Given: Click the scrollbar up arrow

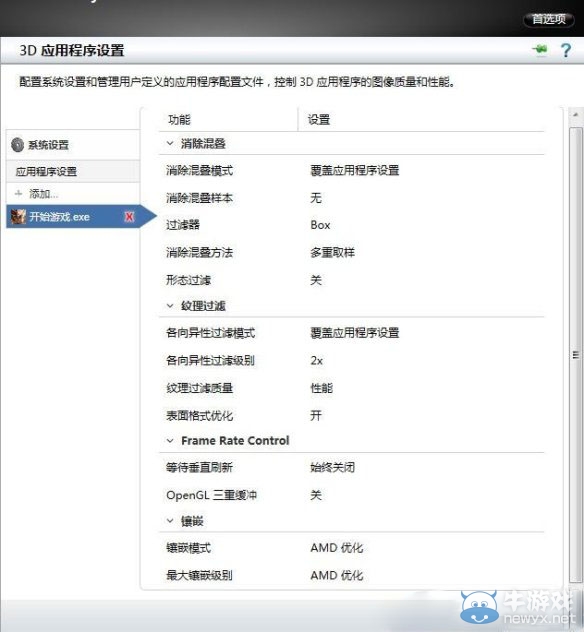Looking at the screenshot, I should 576,116.
